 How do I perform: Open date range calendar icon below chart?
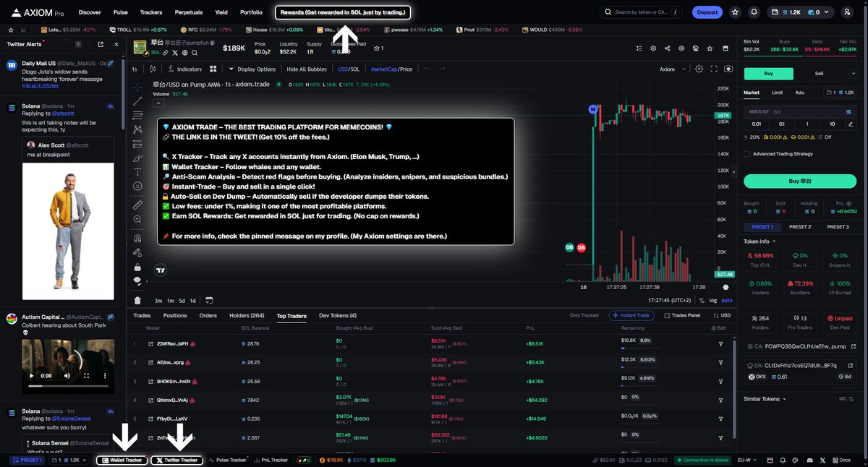(208, 300)
